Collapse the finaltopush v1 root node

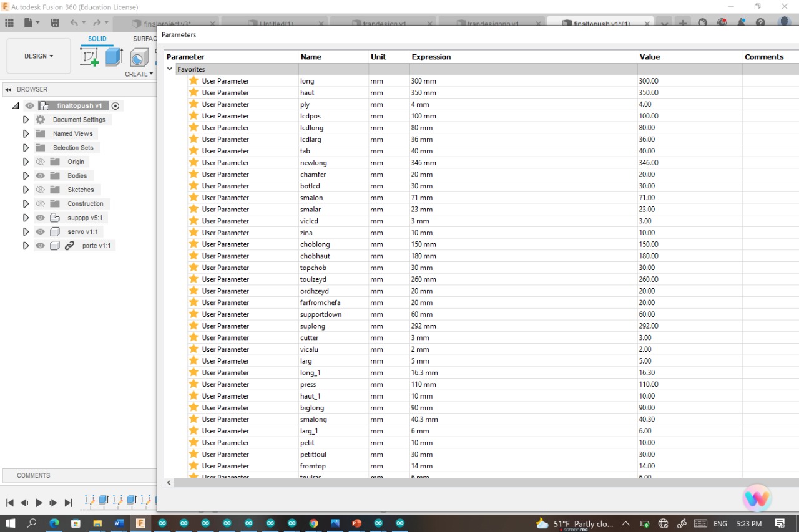tap(16, 106)
